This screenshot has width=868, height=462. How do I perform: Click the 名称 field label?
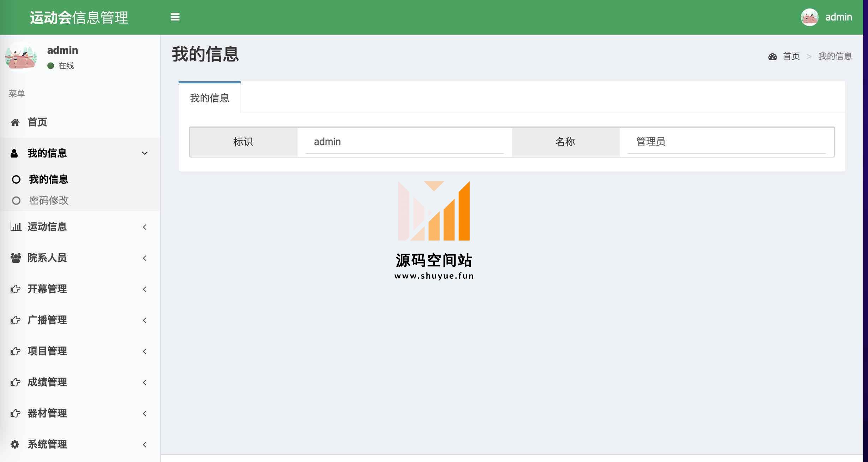coord(565,142)
